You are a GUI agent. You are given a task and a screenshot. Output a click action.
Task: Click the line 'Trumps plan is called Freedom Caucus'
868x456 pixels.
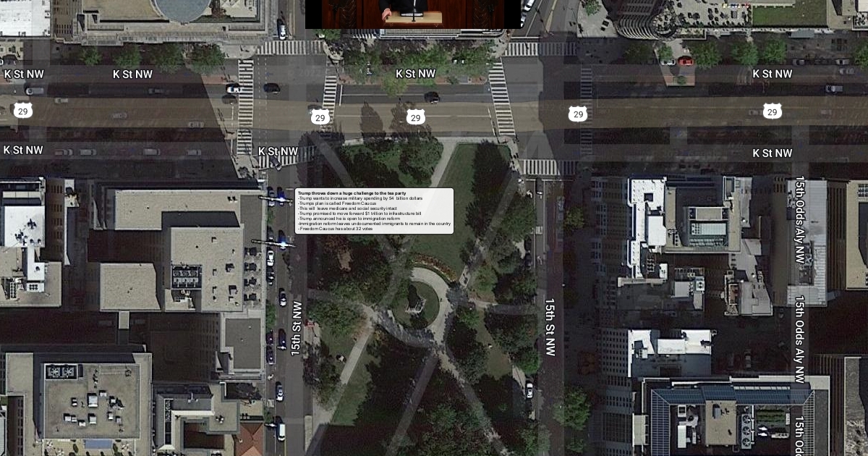pos(337,203)
